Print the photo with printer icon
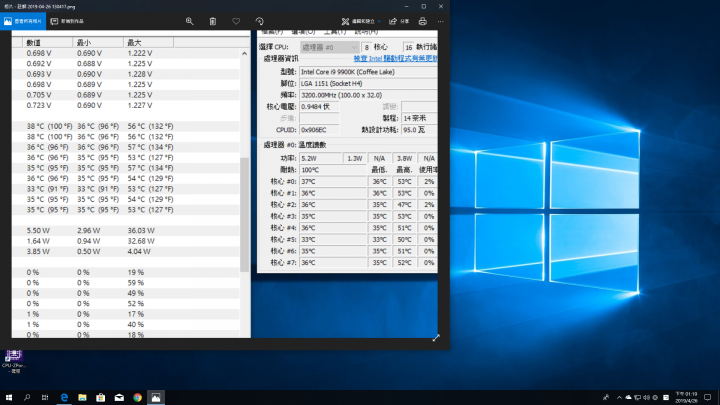Image resolution: width=720 pixels, height=405 pixels. coord(422,21)
